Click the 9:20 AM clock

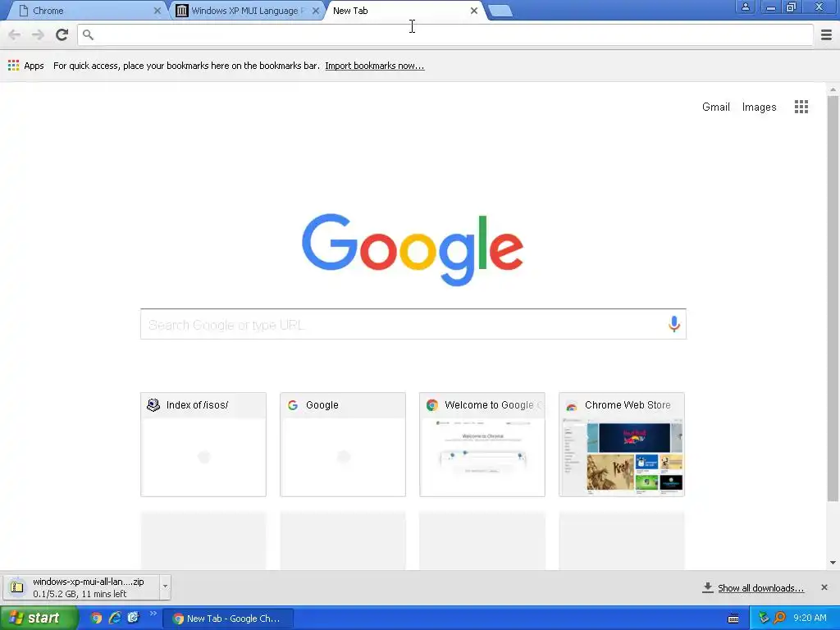[x=810, y=618]
